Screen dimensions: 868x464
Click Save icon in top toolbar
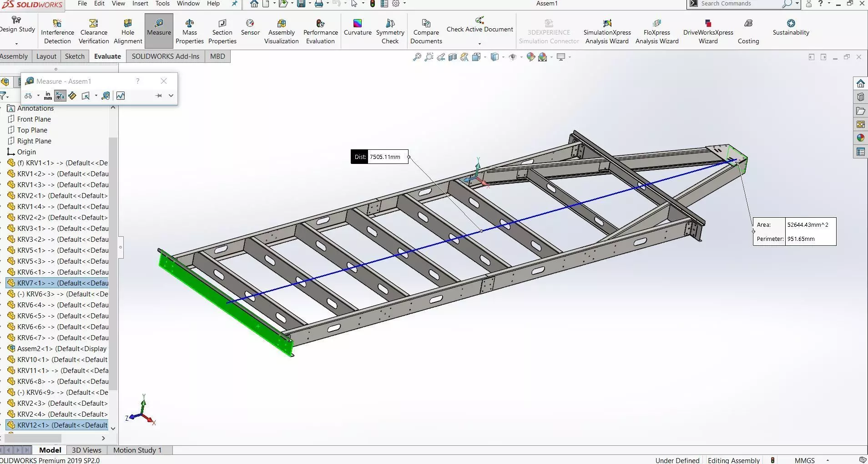pos(301,4)
